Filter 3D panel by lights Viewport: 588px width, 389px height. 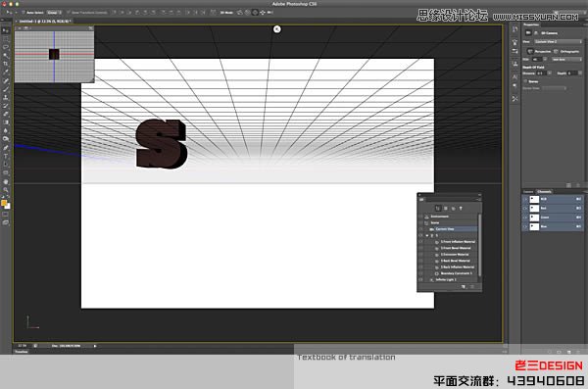[461, 208]
